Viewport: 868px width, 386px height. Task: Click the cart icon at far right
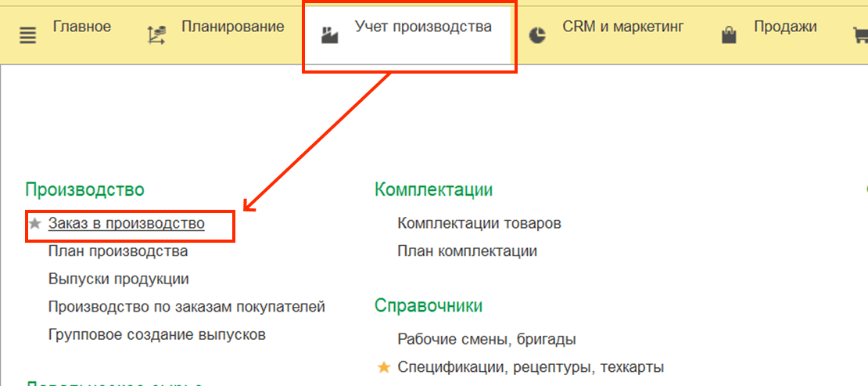click(859, 35)
